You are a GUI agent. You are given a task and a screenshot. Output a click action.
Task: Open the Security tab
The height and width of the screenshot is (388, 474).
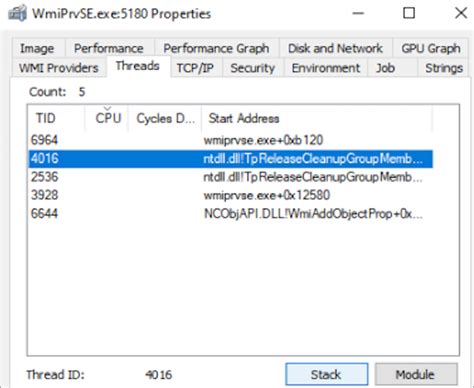pos(252,68)
